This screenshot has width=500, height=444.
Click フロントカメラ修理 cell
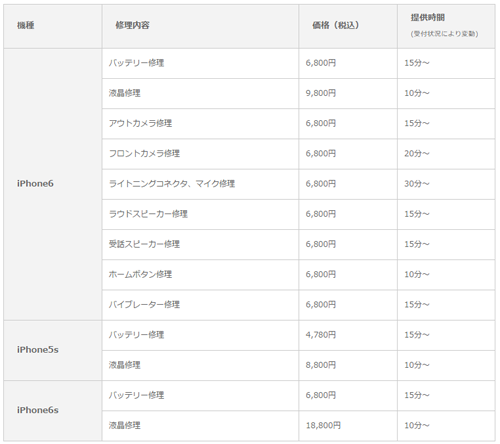pyautogui.click(x=200, y=154)
